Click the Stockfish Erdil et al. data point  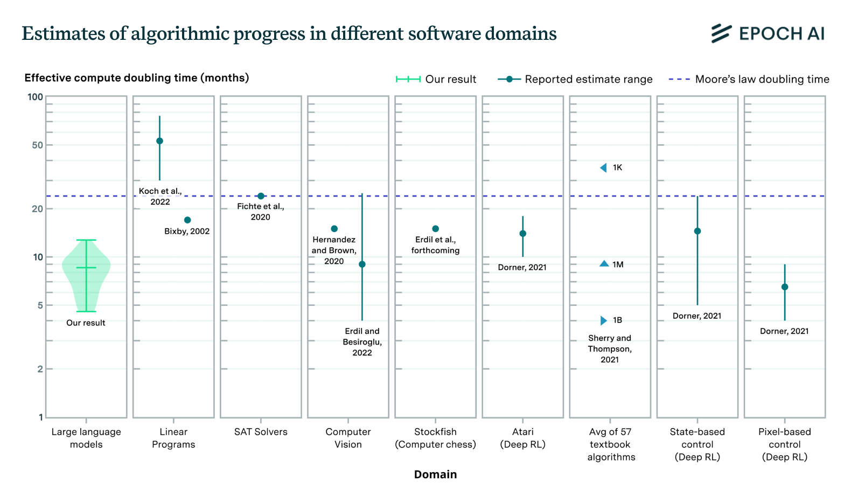point(435,229)
